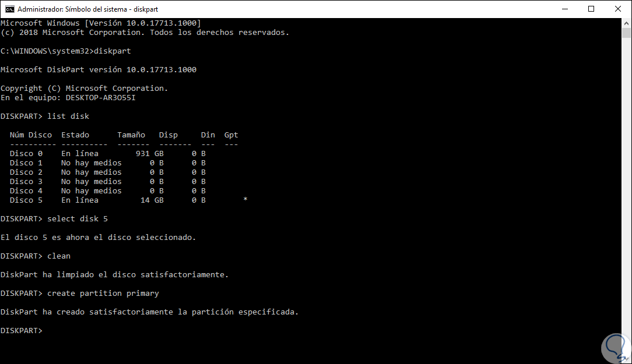
Task: Click the 'C:\WINDOWS\system32>diskpart' command line
Action: tap(66, 51)
